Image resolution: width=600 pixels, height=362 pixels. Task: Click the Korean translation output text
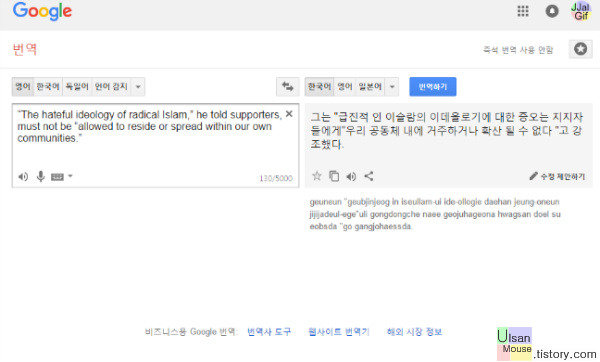pyautogui.click(x=447, y=130)
